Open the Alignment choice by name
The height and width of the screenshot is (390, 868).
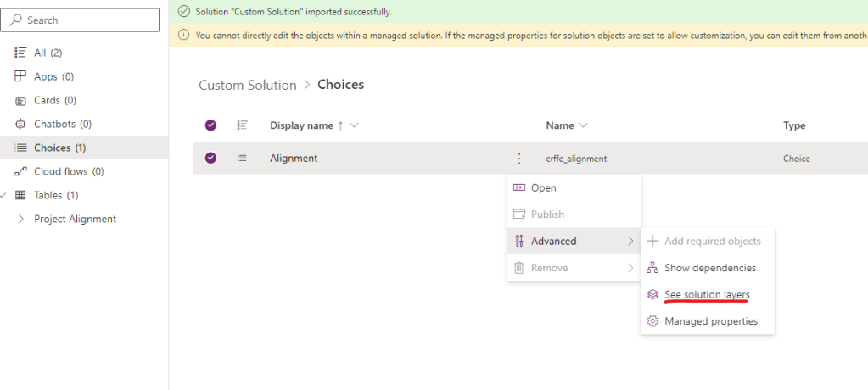pyautogui.click(x=294, y=158)
